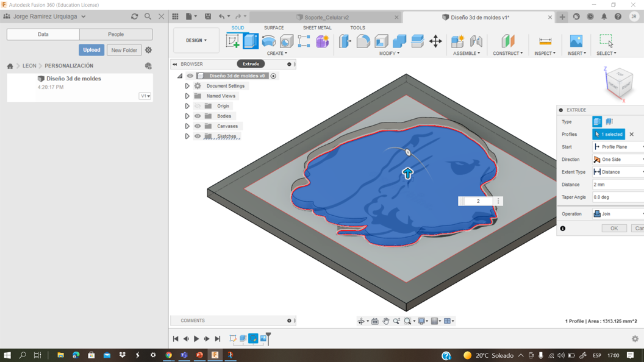Viewport: 644px width, 362px height.
Task: Select the Shell tool
Action: (381, 41)
